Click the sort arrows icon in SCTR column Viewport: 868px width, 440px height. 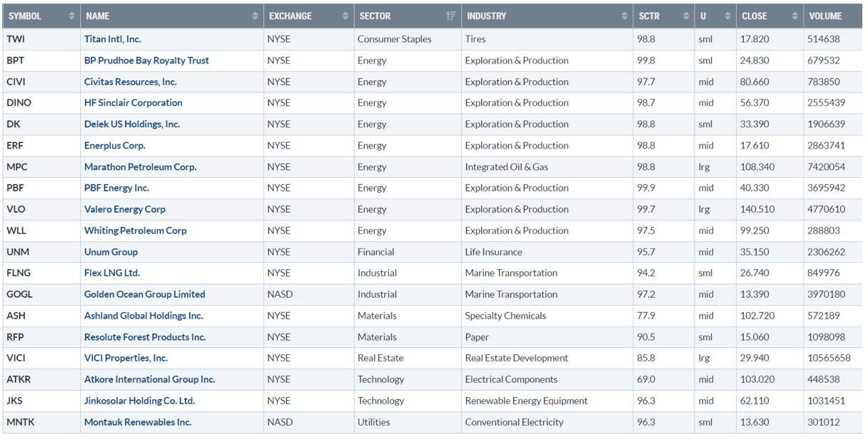click(686, 16)
